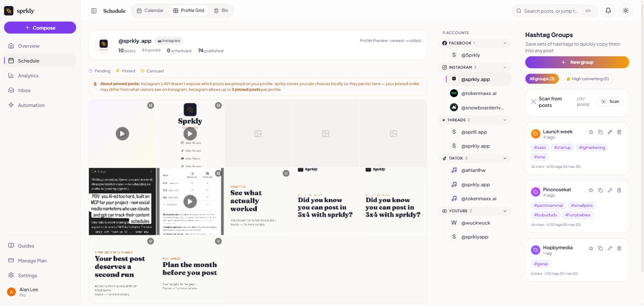Viewport: 644px width, 306px height.
Task: Edit the Hopbymedia group
Action: (x=610, y=248)
